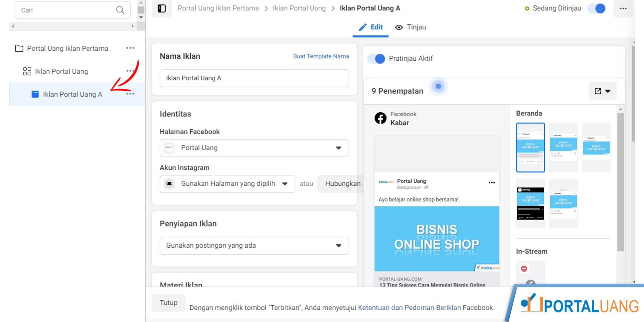Screen dimensions: 644x322
Task: Click the open-in-new-window preview icon
Action: [x=598, y=91]
